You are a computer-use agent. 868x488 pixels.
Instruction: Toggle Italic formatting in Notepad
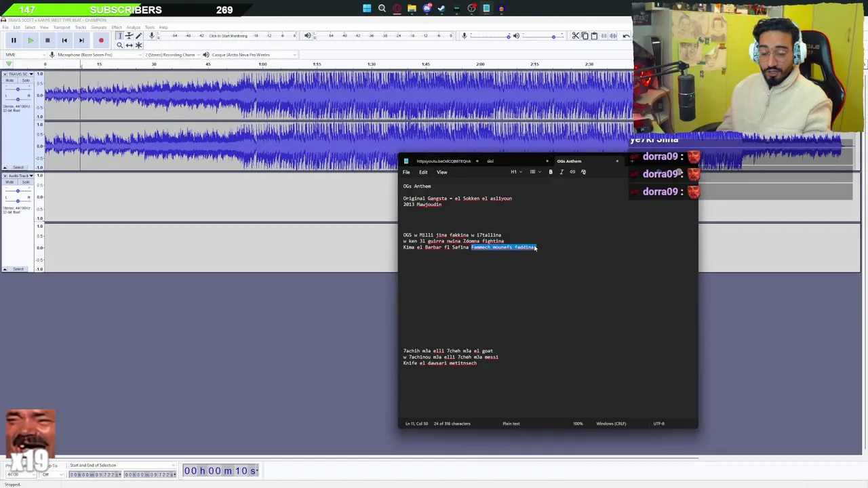coord(561,172)
